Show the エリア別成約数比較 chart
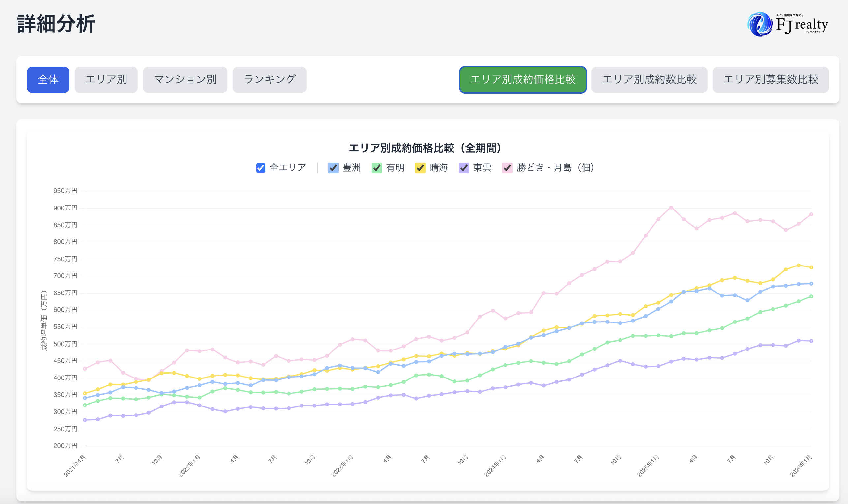 pos(649,79)
